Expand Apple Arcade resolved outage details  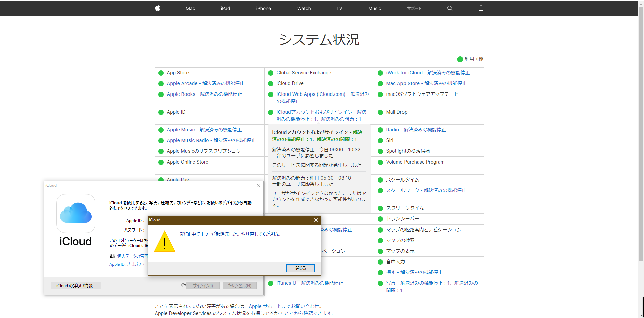pos(205,83)
